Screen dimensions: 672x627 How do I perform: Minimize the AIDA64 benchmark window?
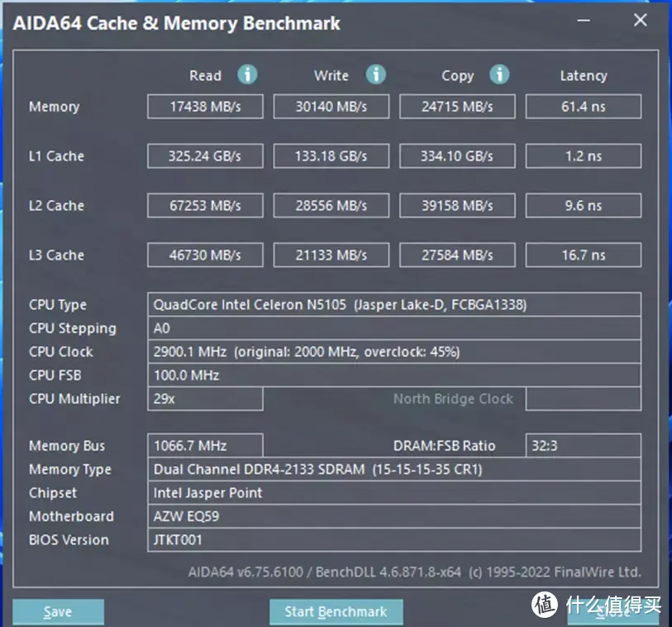pos(584,20)
